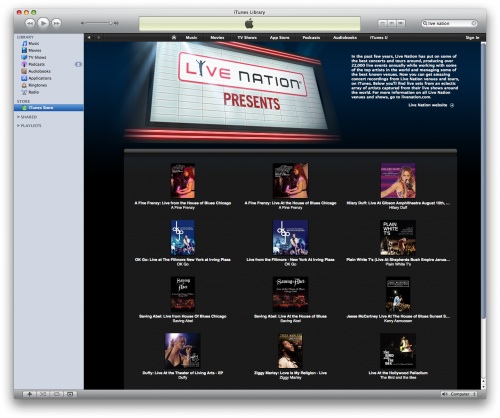This screenshot has width=500, height=418.
Task: Open Jesse McCartney House of Blues Sunset cover
Action: coord(398,294)
